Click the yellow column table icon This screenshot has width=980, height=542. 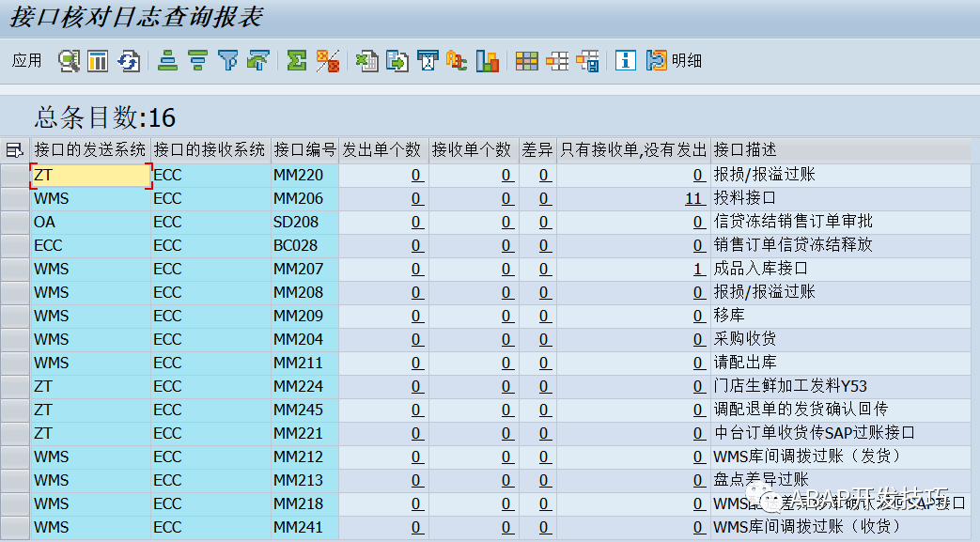point(98,61)
